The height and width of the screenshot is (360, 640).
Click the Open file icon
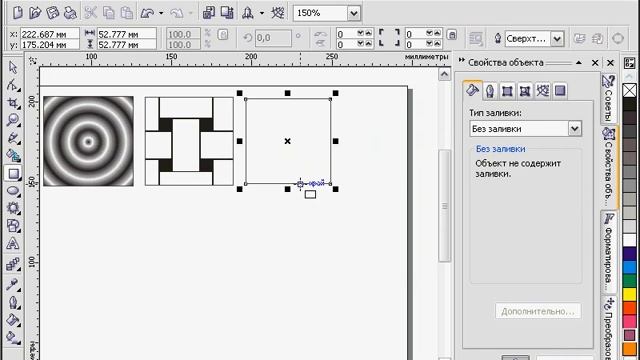pos(35,13)
